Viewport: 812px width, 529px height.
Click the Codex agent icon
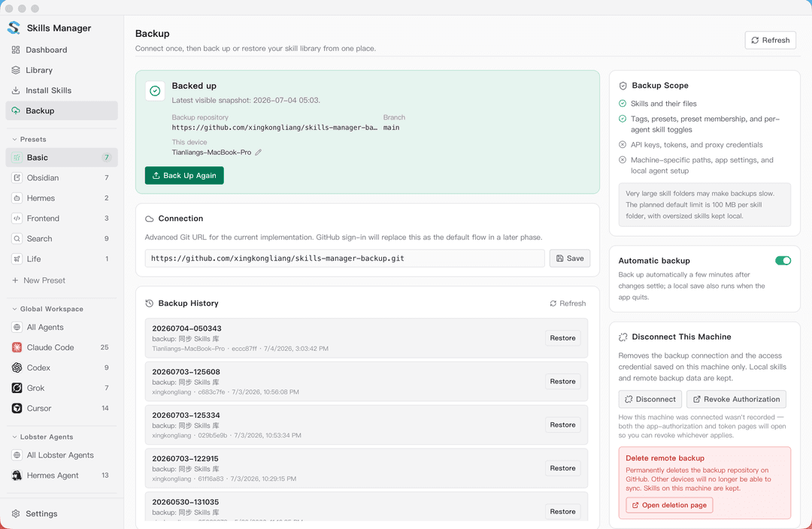(17, 367)
